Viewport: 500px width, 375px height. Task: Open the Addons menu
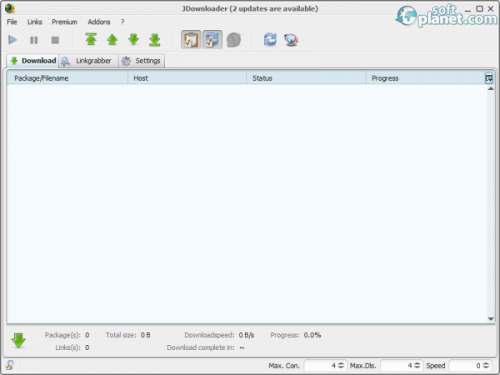99,22
